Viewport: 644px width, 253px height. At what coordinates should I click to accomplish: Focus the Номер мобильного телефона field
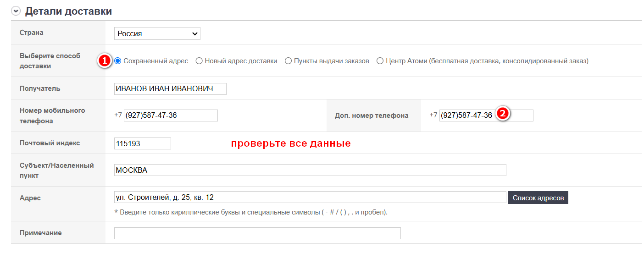click(171, 115)
